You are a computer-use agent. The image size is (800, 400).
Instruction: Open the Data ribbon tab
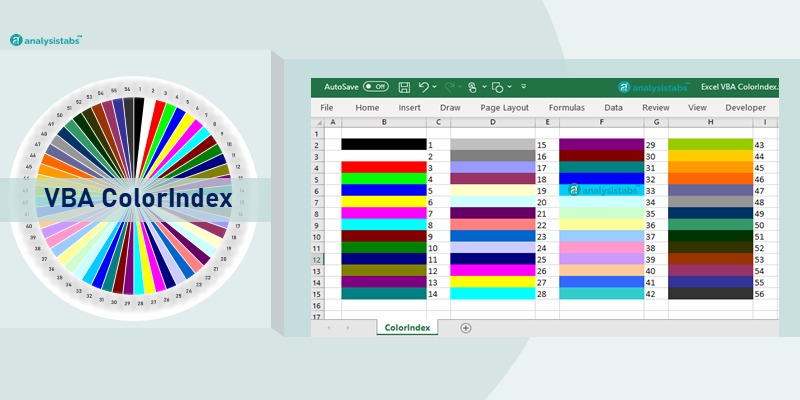613,108
